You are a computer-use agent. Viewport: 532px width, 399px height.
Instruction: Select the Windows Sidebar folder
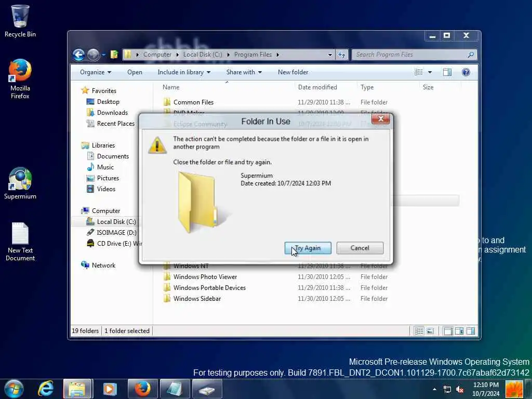coord(192,299)
